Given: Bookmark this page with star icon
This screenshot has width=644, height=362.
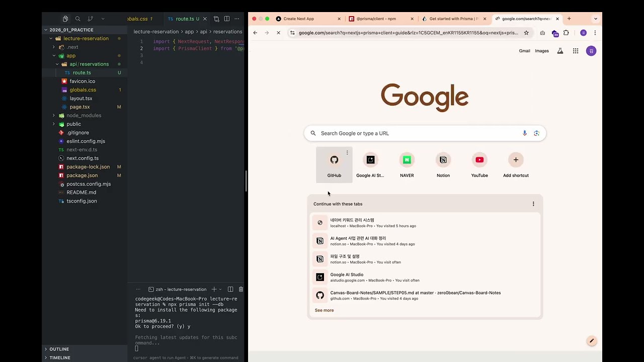Looking at the screenshot, I should [x=526, y=33].
